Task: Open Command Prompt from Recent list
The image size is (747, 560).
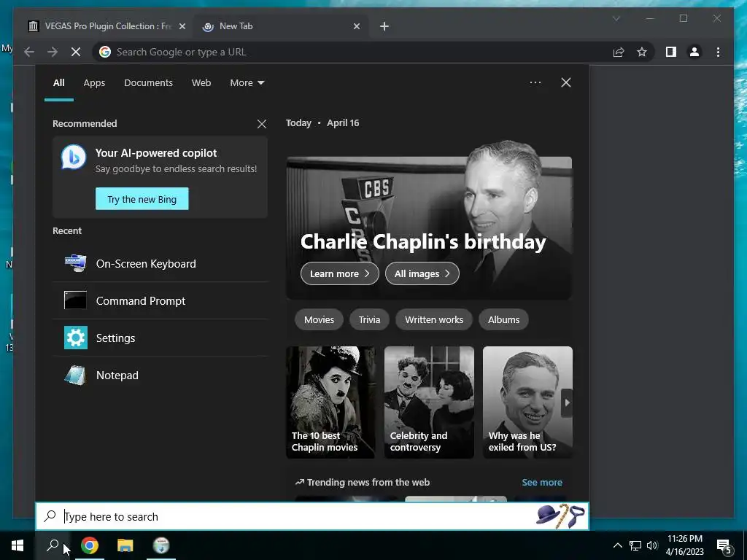Action: (160, 301)
